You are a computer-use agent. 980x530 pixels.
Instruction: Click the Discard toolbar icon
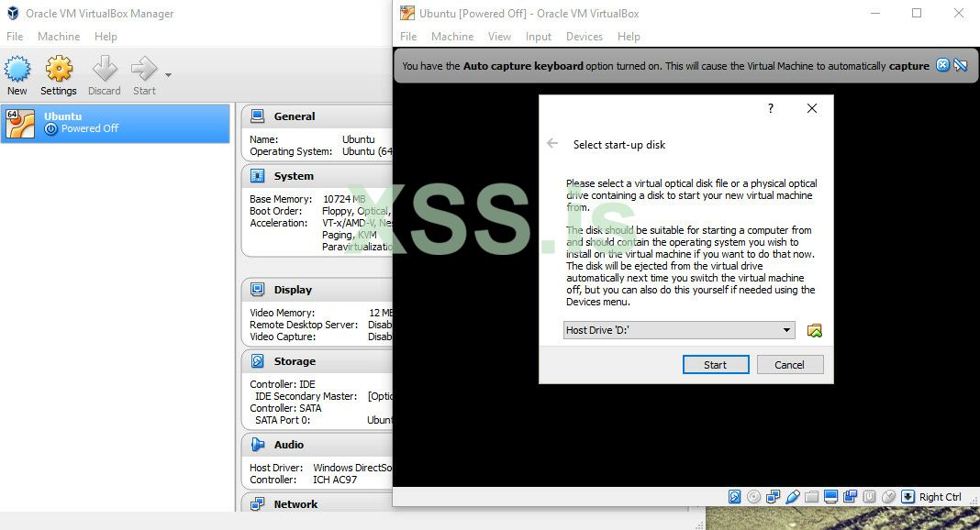(105, 68)
